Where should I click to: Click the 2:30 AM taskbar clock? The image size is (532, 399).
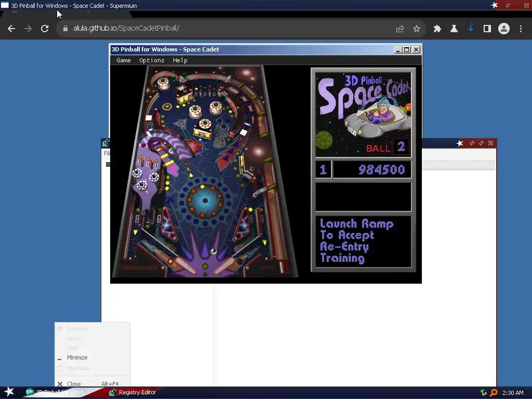click(513, 393)
